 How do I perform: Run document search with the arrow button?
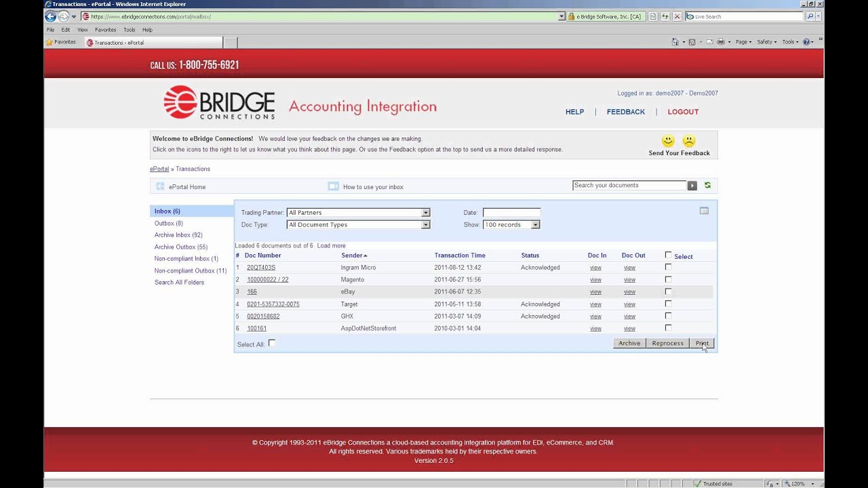(692, 186)
